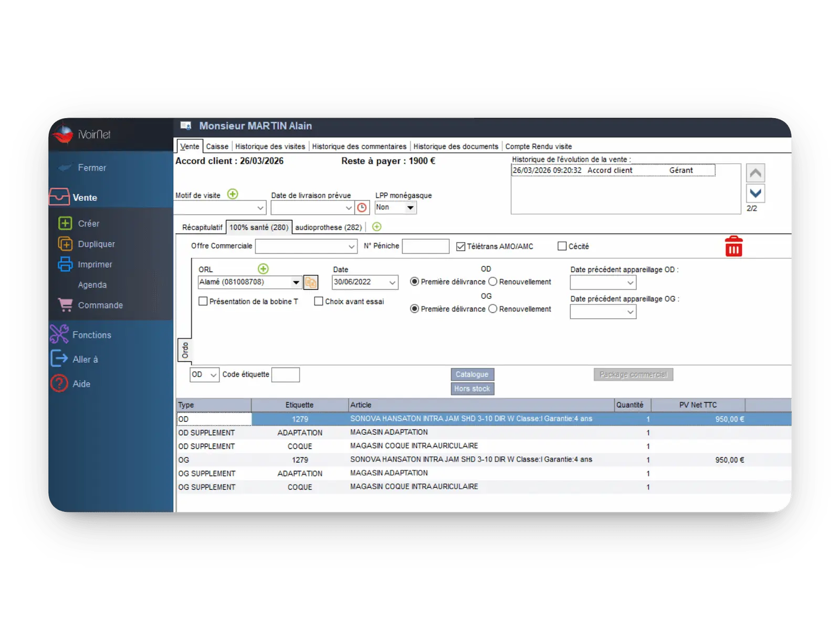Open Commande via shopping cart icon
Screen dimensions: 840x630
[65, 305]
